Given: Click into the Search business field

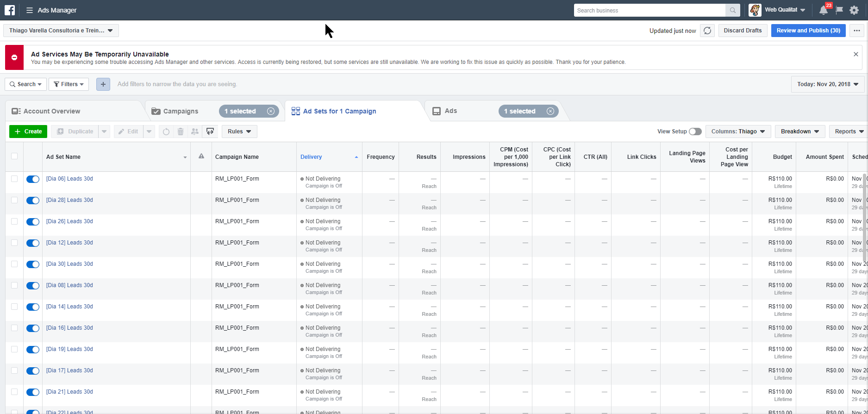Looking at the screenshot, I should tap(649, 10).
